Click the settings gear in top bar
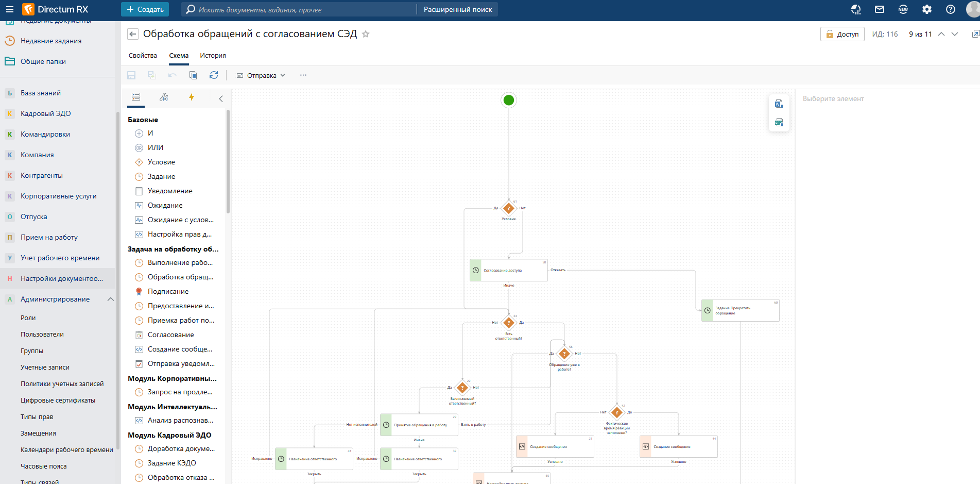Screen dimensions: 980x484 927,9
